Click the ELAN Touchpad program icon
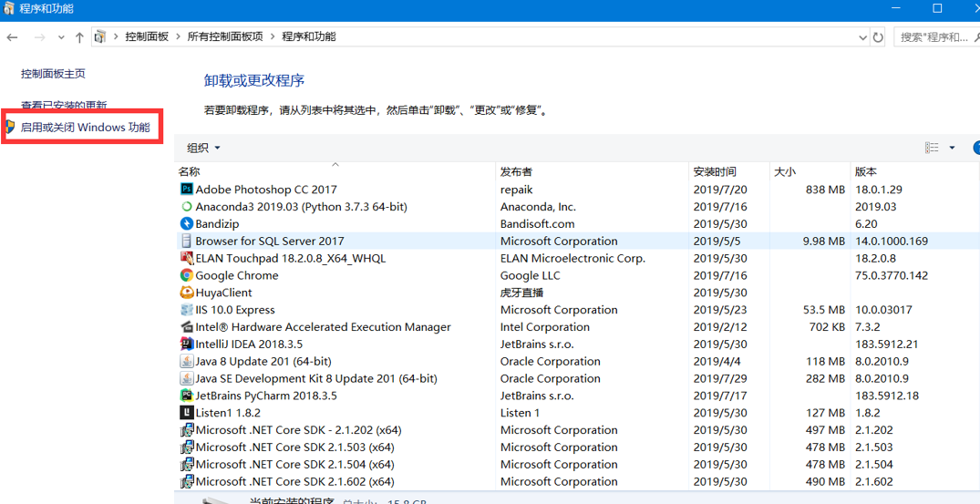Screen dimensions: 980x504 186,258
